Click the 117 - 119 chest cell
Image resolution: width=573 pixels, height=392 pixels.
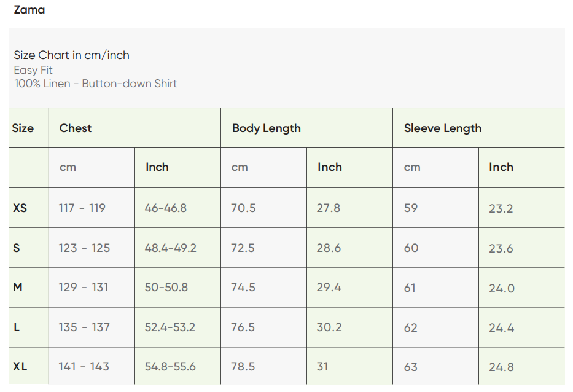tap(82, 208)
